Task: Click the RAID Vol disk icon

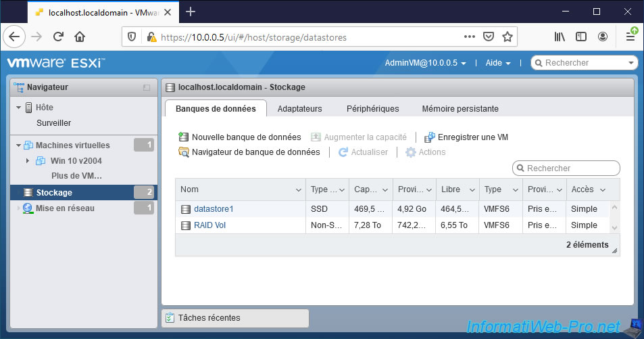Action: click(x=186, y=225)
